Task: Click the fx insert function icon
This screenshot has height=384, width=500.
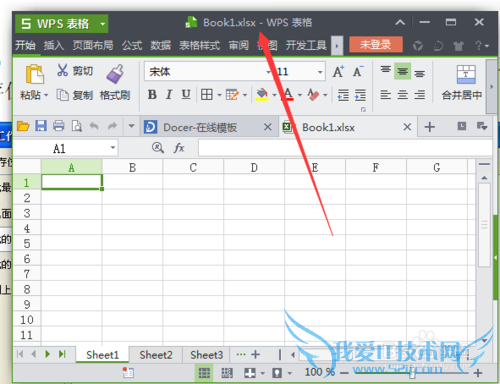Action: 179,148
